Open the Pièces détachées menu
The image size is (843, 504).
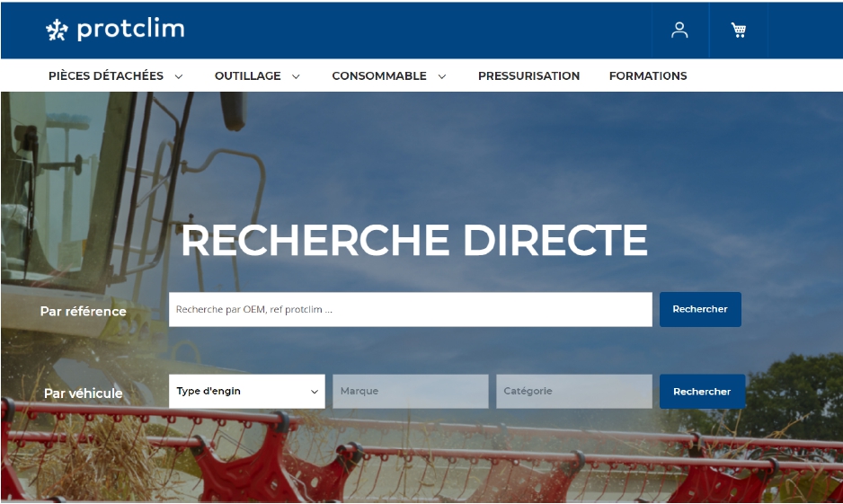[x=106, y=75]
